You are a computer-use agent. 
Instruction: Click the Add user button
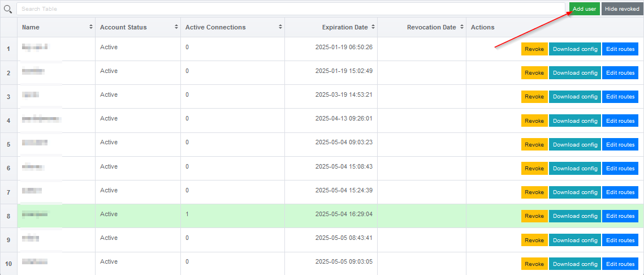point(584,9)
